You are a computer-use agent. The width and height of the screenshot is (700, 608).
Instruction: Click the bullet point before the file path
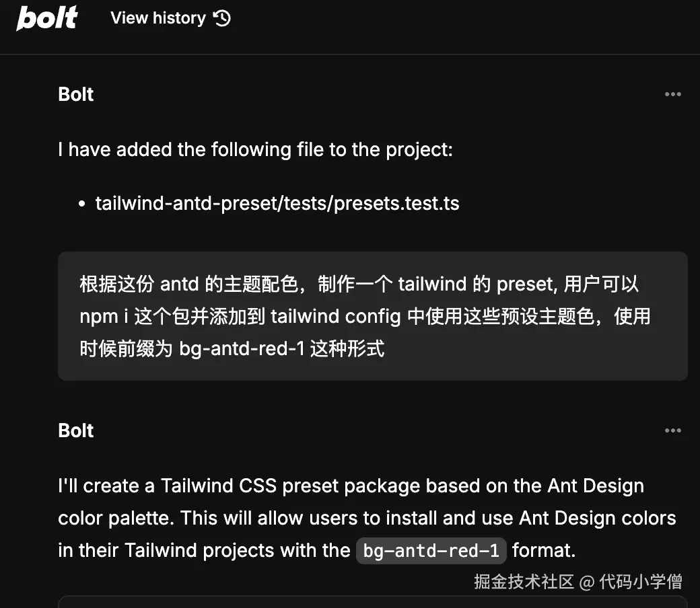(82, 204)
